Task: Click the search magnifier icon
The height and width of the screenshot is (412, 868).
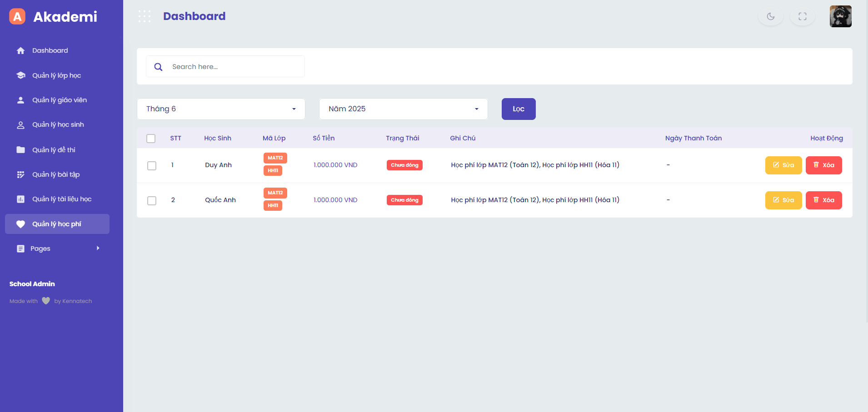Action: pos(158,67)
